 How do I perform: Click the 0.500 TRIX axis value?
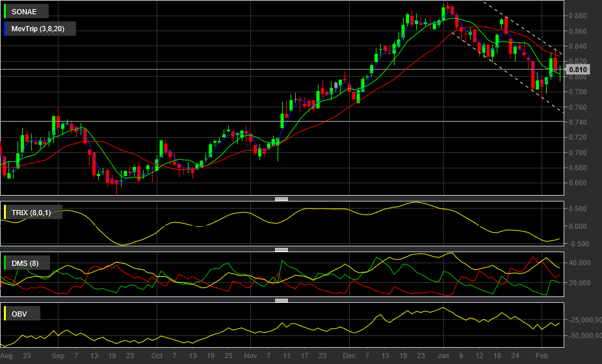point(578,209)
